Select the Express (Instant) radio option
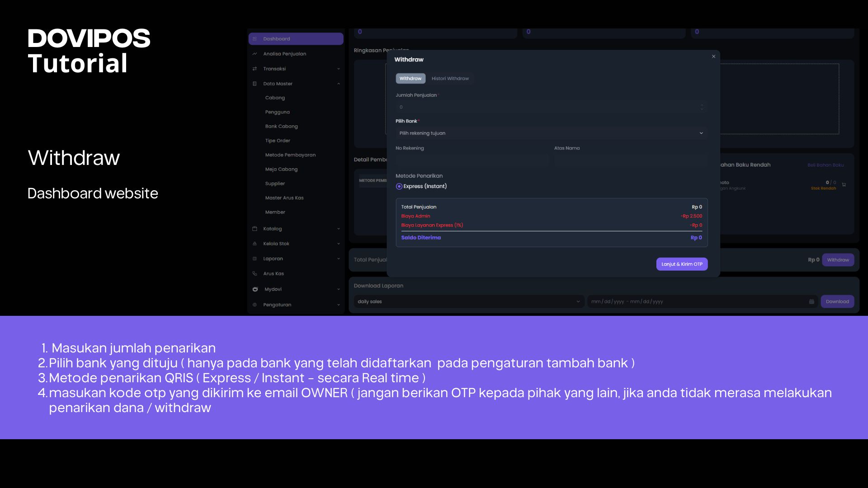 pos(399,187)
